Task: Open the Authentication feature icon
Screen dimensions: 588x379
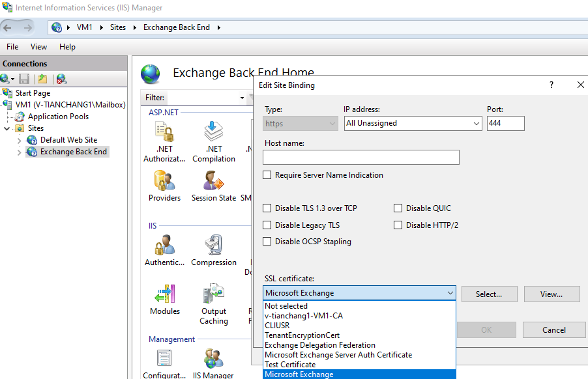Action: (x=164, y=245)
